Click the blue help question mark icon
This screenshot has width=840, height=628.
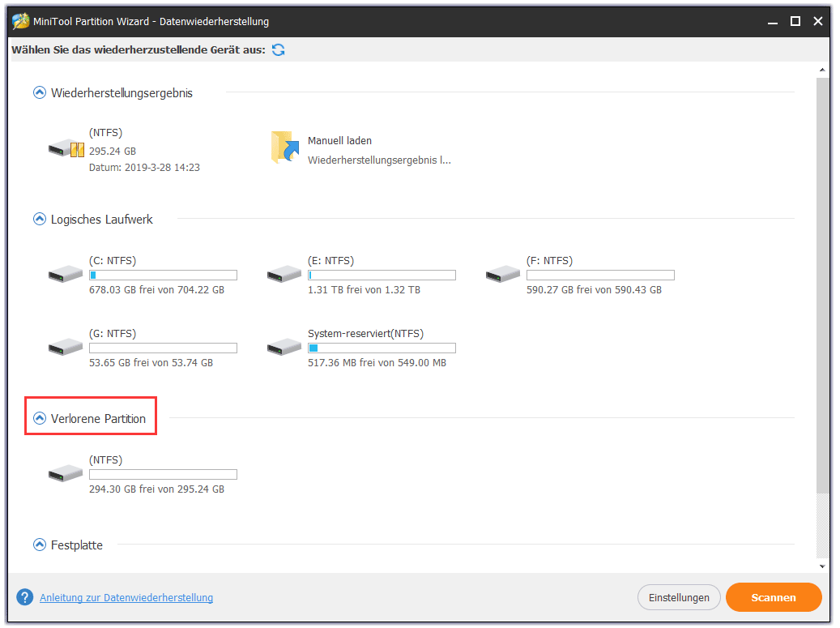point(24,597)
